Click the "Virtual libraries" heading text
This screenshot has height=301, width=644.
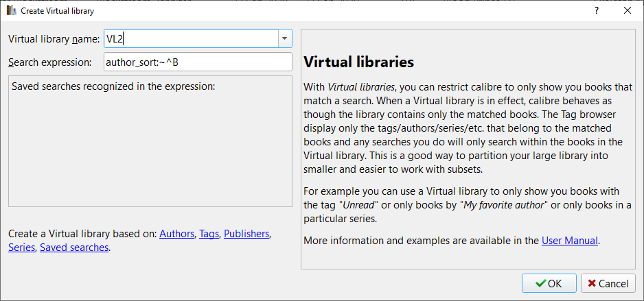[x=358, y=62]
